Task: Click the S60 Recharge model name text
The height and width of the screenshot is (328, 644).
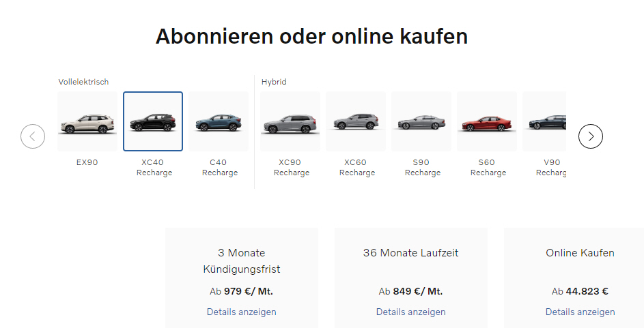Action: 487,168
